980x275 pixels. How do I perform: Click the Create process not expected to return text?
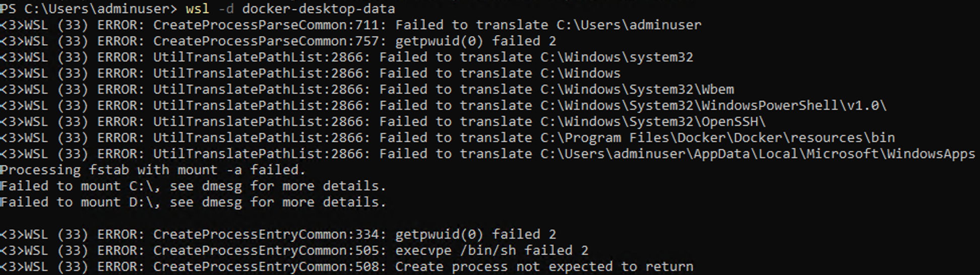[544, 266]
